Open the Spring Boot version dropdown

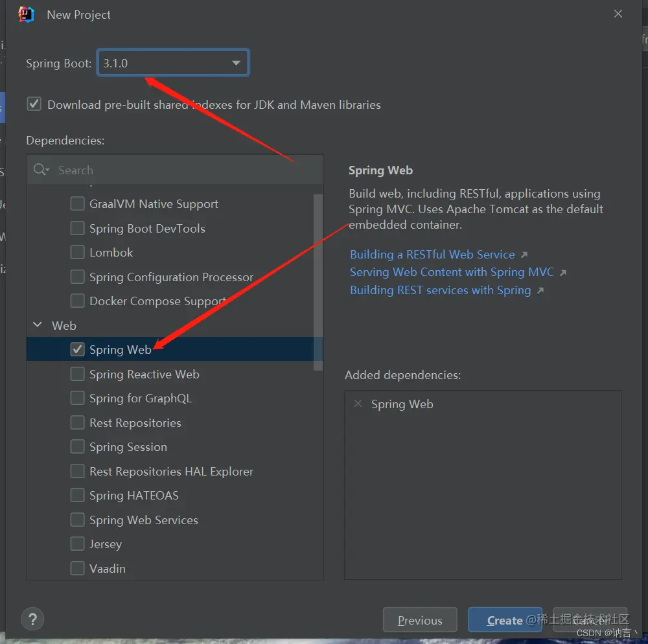(x=173, y=63)
